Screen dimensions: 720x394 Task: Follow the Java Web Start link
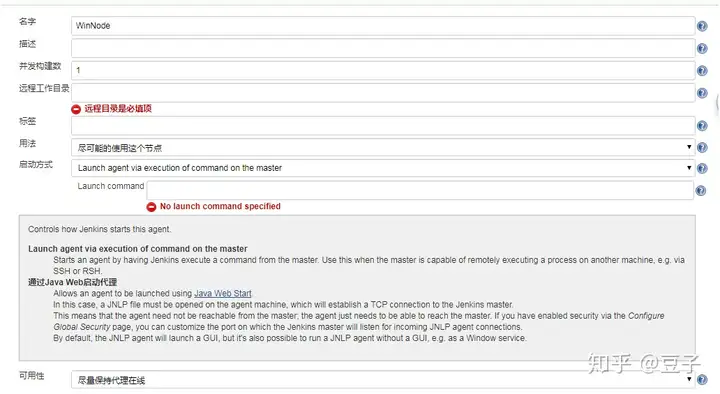223,293
